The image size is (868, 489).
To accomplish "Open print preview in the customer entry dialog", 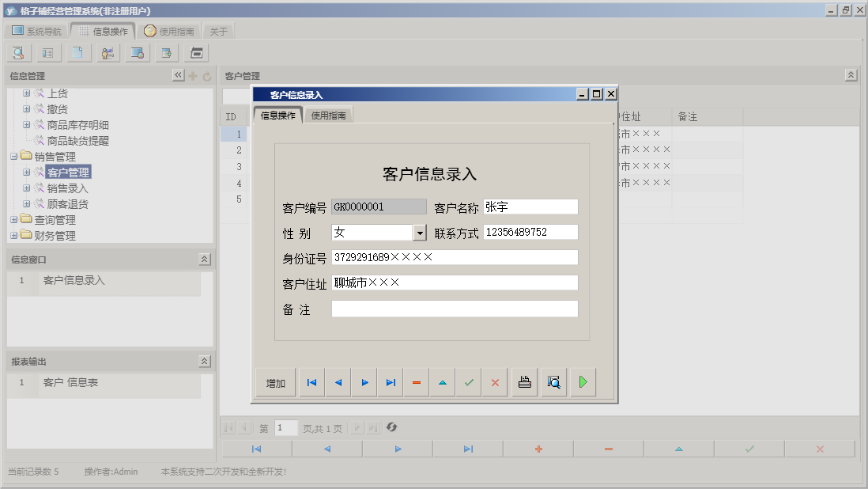I will pyautogui.click(x=554, y=382).
